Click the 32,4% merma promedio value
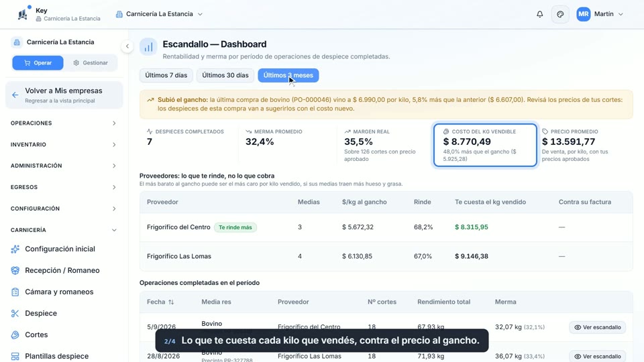The width and height of the screenshot is (644, 362). click(260, 141)
